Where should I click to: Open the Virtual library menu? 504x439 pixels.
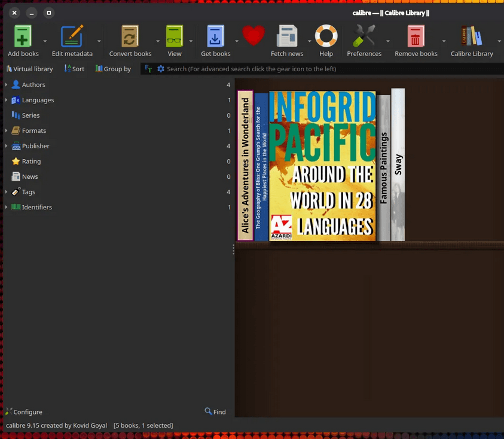pyautogui.click(x=29, y=69)
